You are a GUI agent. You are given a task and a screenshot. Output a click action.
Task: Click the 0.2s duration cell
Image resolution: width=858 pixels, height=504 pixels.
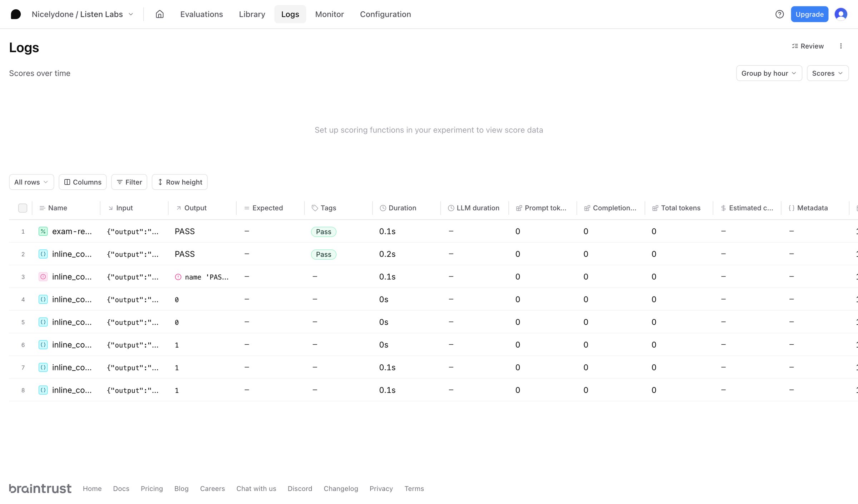pos(387,254)
